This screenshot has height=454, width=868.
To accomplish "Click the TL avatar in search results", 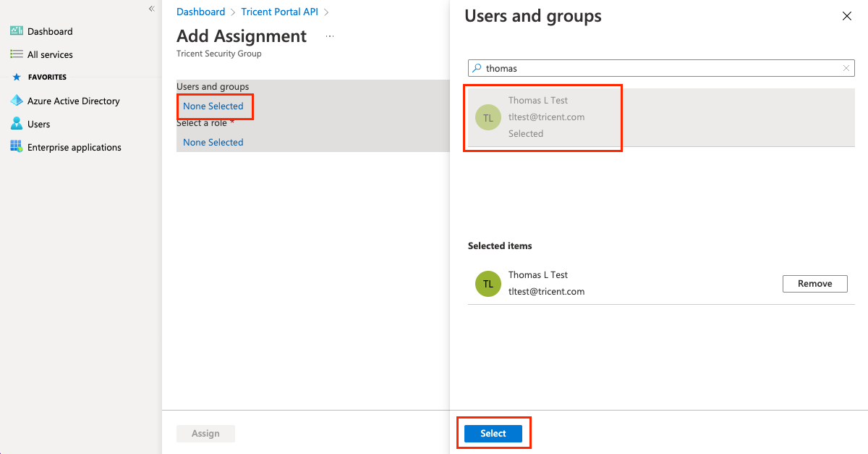I will [x=488, y=117].
